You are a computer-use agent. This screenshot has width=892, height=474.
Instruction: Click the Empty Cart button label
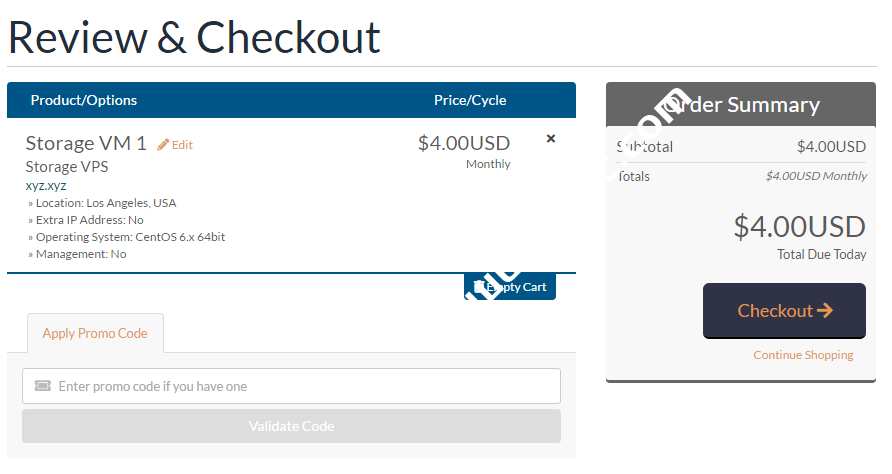coord(518,287)
